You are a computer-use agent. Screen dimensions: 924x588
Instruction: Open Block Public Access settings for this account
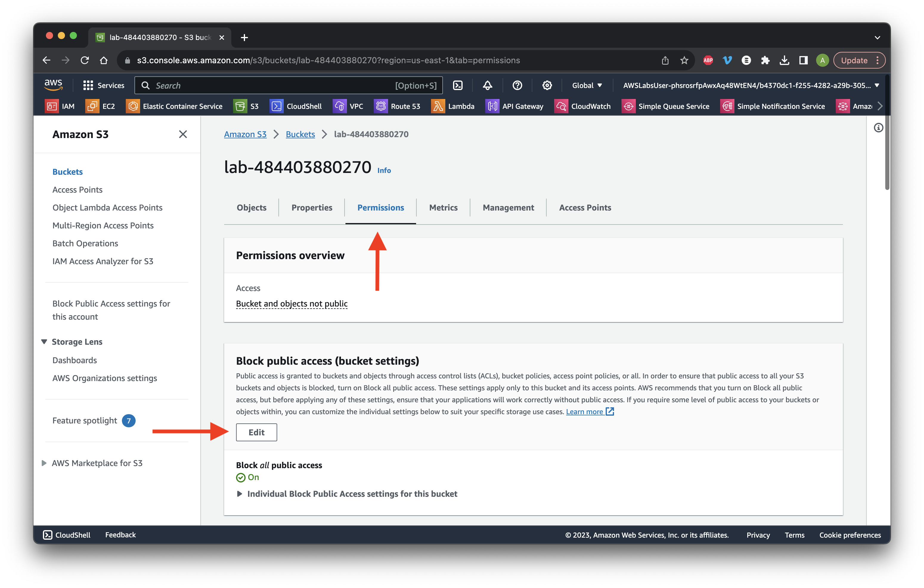[111, 310]
